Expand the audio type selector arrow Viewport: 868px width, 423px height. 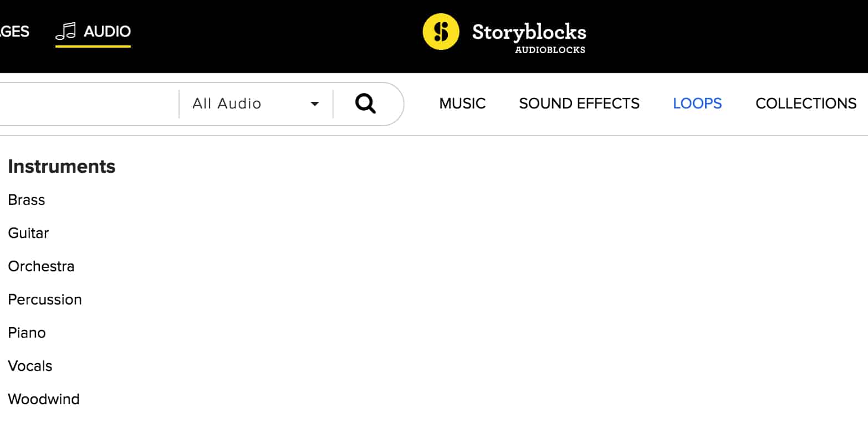pos(315,104)
